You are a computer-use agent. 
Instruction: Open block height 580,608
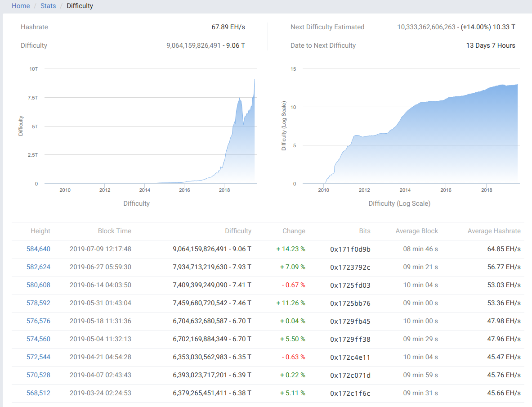point(38,285)
